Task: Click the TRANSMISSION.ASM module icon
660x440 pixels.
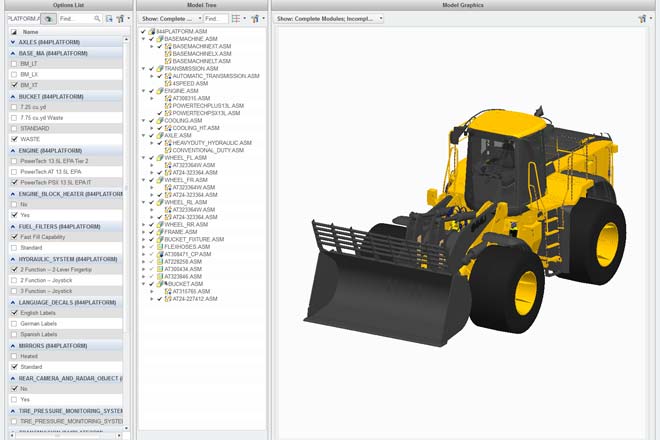Action: coord(160,68)
